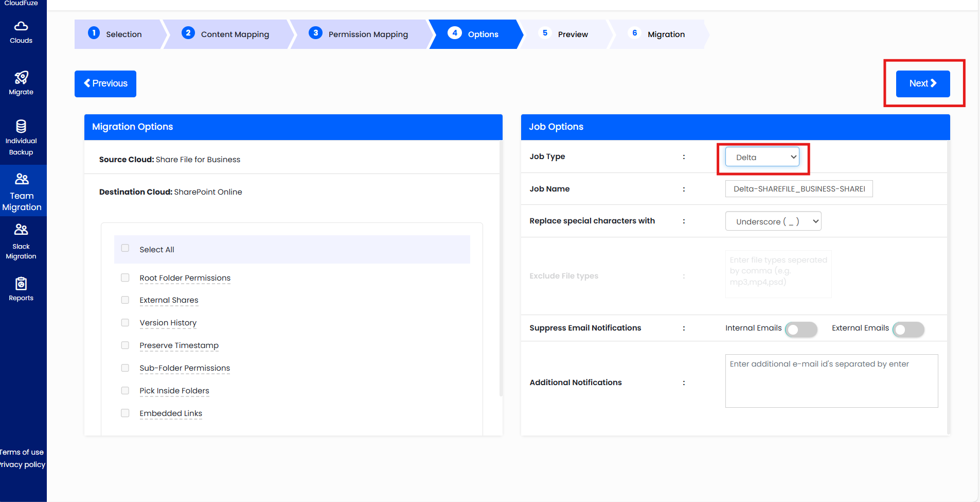Click the Root Folder Permissions label
Image resolution: width=980 pixels, height=502 pixels.
[185, 278]
